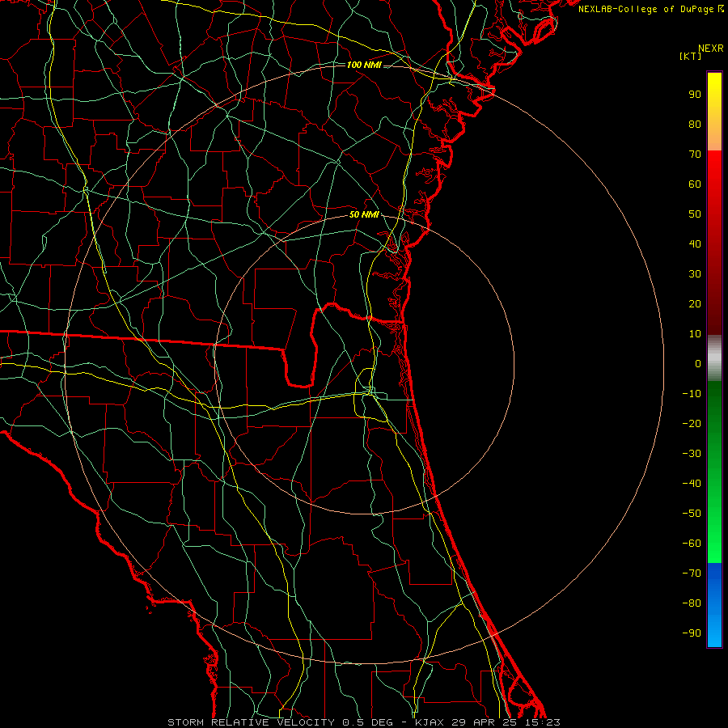Screen dimensions: 728x728
Task: Click the -80 scale label
Action: pyautogui.click(x=692, y=603)
